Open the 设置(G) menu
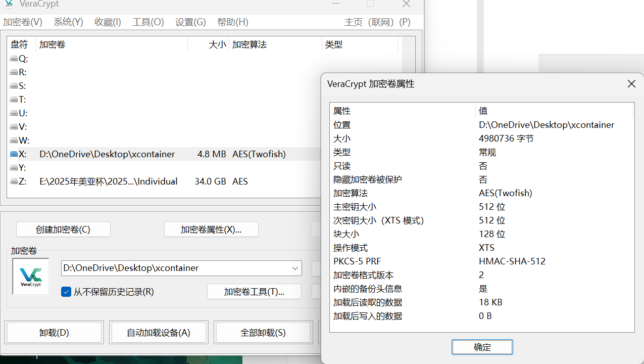 [191, 22]
